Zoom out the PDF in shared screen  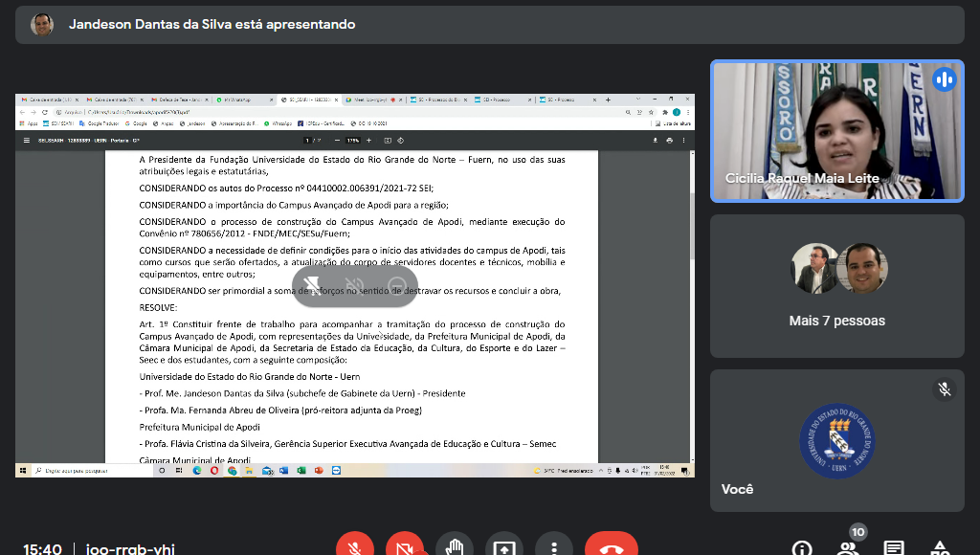338,141
